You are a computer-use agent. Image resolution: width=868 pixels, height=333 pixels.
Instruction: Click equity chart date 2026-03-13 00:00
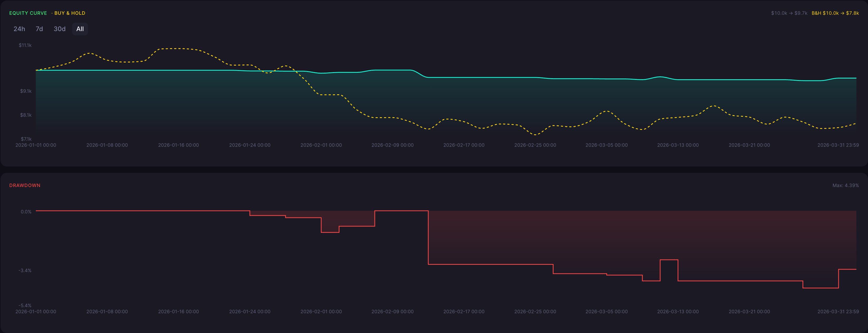coord(678,145)
